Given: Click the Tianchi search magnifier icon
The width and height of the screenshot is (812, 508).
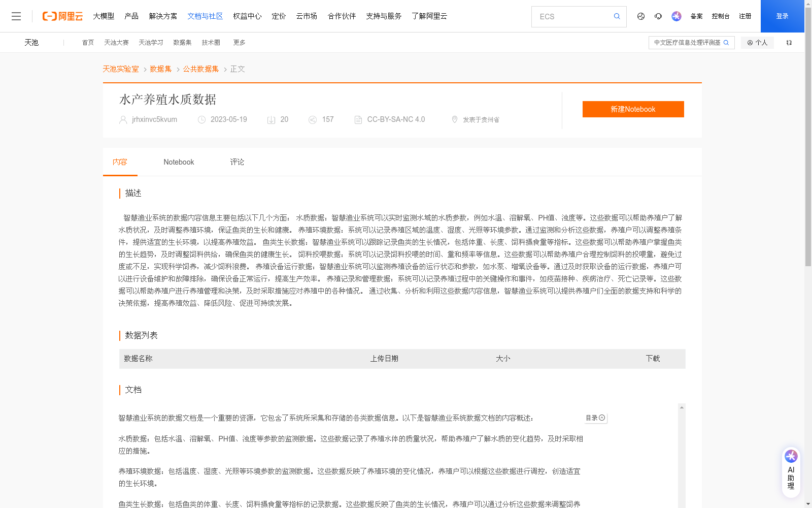Looking at the screenshot, I should click(x=726, y=43).
